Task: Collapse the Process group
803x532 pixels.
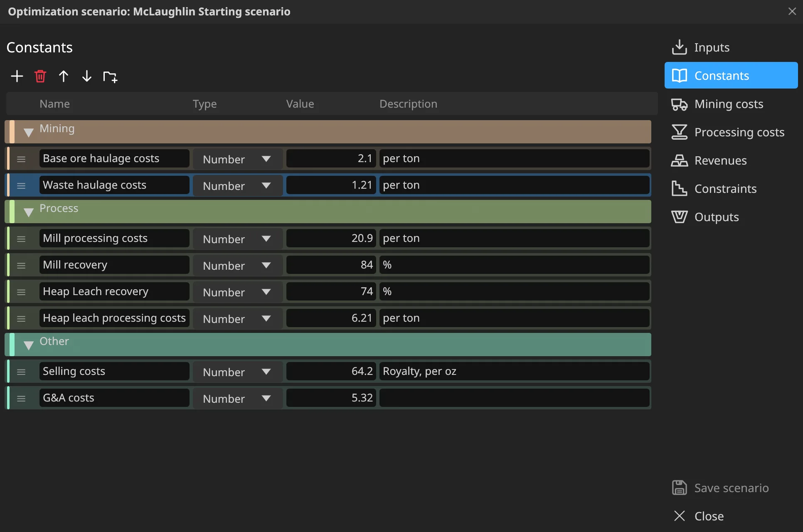Action: coord(28,212)
